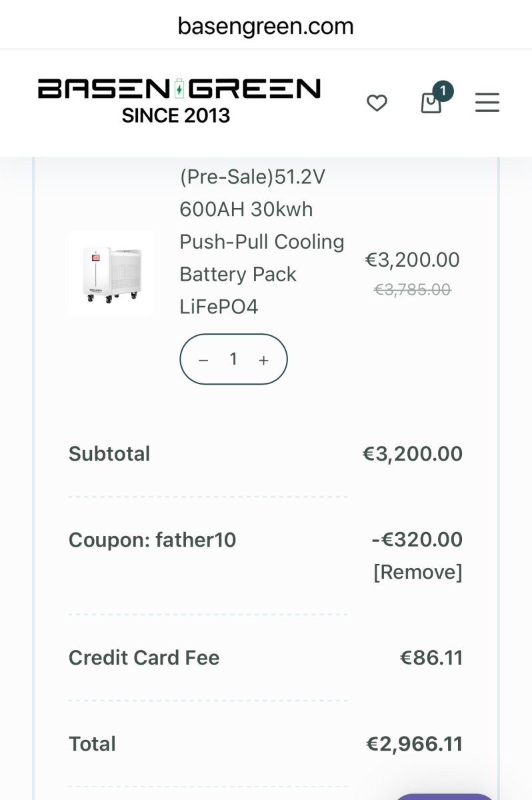Click the Credit Card Fee amount €86.11
This screenshot has height=800, width=532.
click(431, 658)
